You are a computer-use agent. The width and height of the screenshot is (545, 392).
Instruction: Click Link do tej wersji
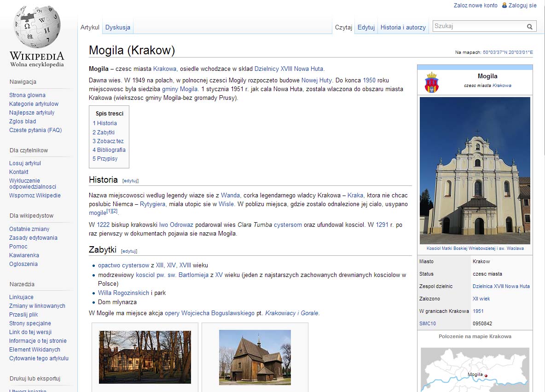coord(30,332)
